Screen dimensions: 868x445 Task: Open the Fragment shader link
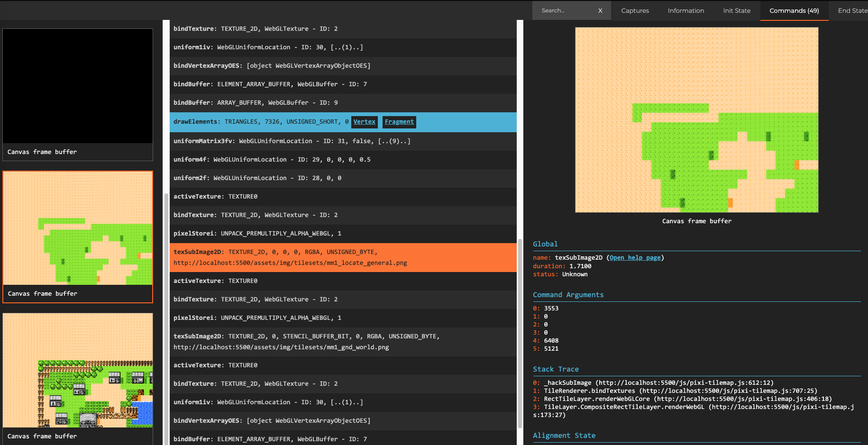point(399,122)
